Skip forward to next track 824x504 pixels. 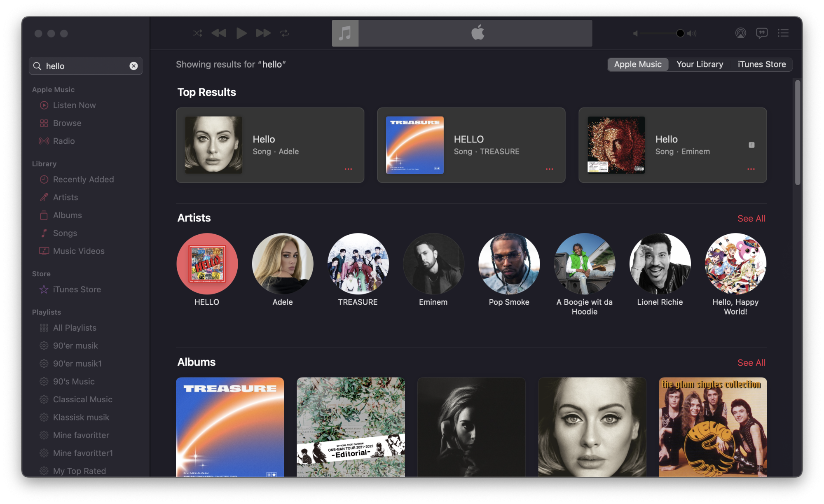click(x=263, y=33)
